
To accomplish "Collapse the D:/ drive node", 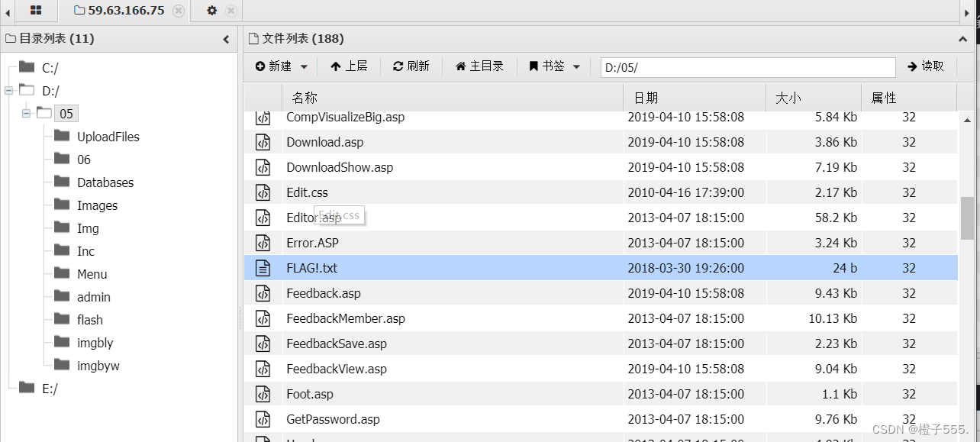I will pyautogui.click(x=8, y=91).
